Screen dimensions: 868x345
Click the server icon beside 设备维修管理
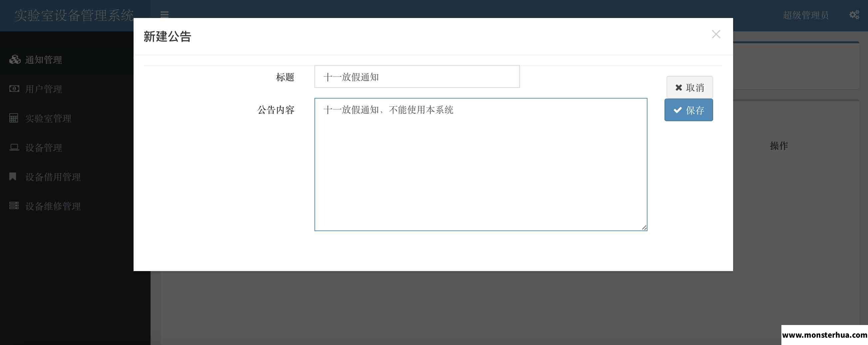pyautogui.click(x=14, y=205)
